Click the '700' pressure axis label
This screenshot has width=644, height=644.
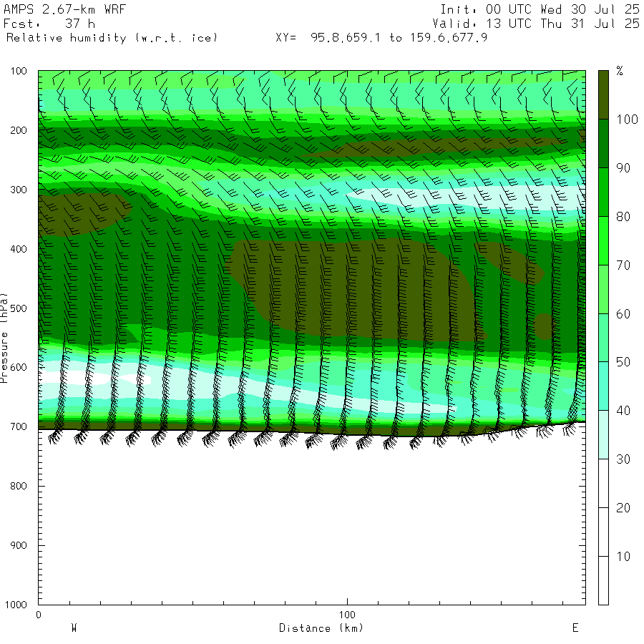coord(19,426)
